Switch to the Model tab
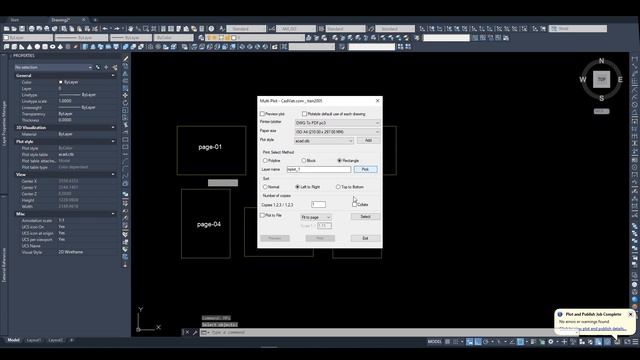 pos(13,340)
